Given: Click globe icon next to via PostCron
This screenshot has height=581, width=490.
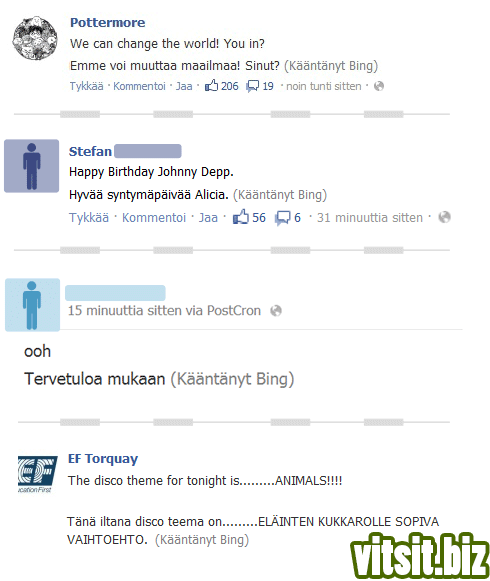Looking at the screenshot, I should point(276,311).
